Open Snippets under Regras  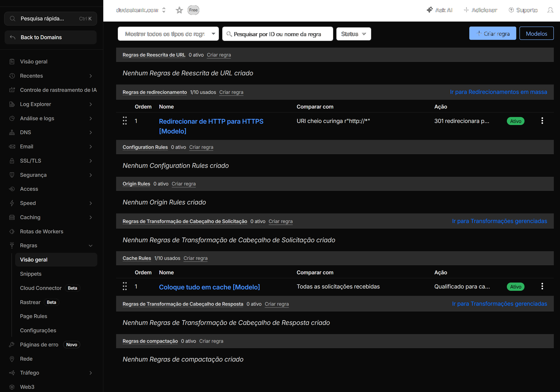[31, 274]
